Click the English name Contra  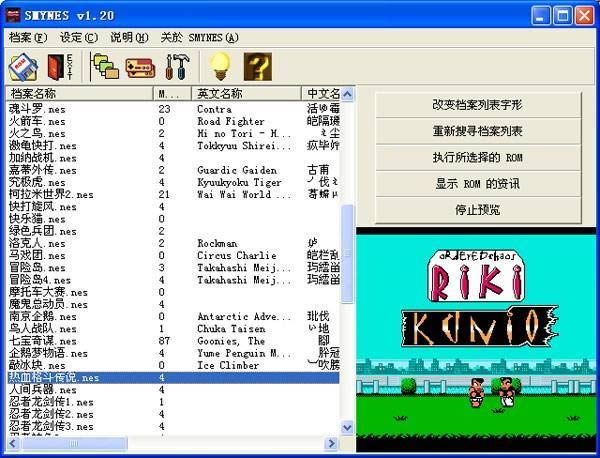point(214,109)
